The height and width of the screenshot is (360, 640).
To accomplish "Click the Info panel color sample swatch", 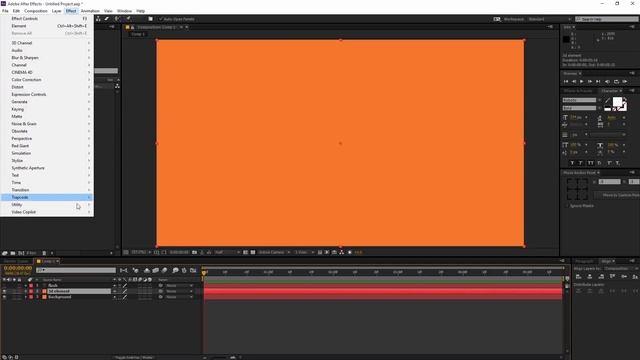I will click(566, 39).
